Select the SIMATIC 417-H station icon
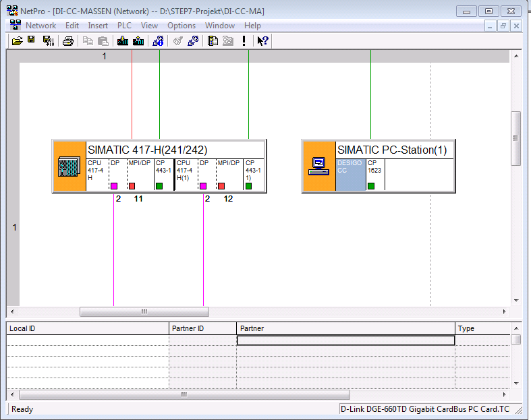Viewport: 531px width, 420px height. [x=69, y=167]
